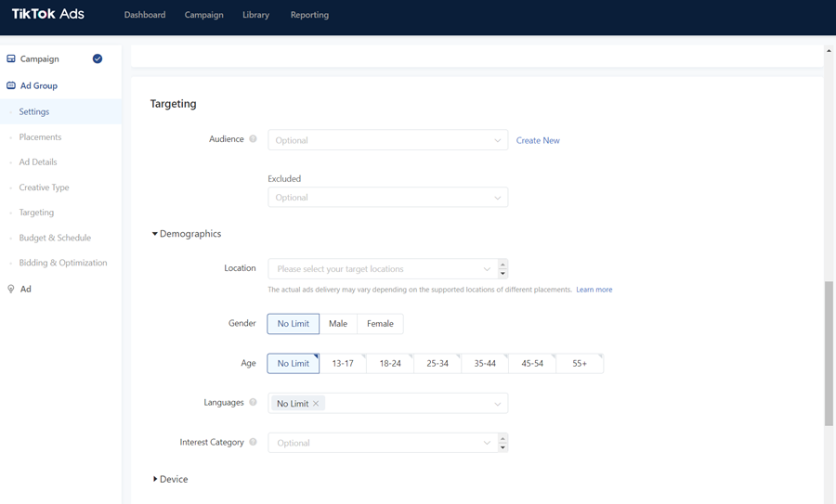Select the Campaign step in sidebar
836x504 pixels.
tap(39, 58)
